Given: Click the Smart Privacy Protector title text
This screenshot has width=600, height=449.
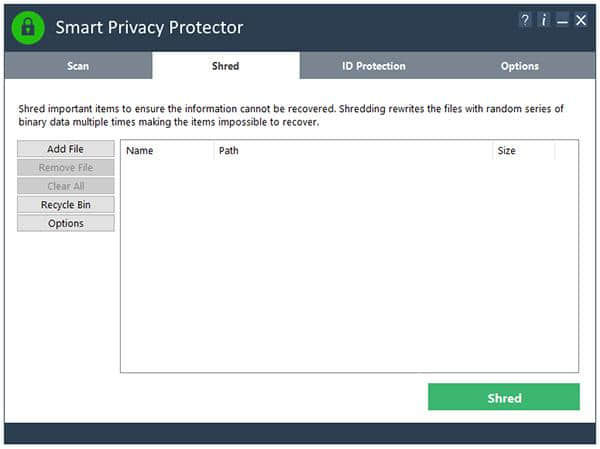Looking at the screenshot, I should tap(149, 27).
